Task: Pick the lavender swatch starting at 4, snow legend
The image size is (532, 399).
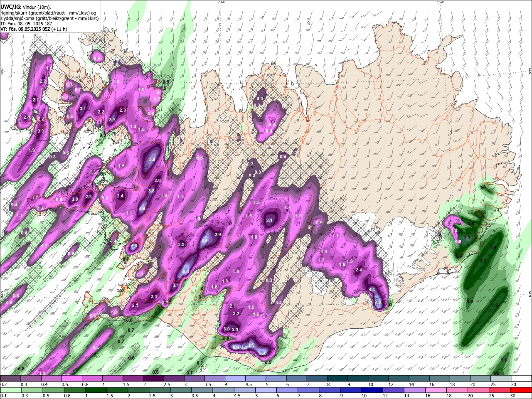Action: pos(235,379)
